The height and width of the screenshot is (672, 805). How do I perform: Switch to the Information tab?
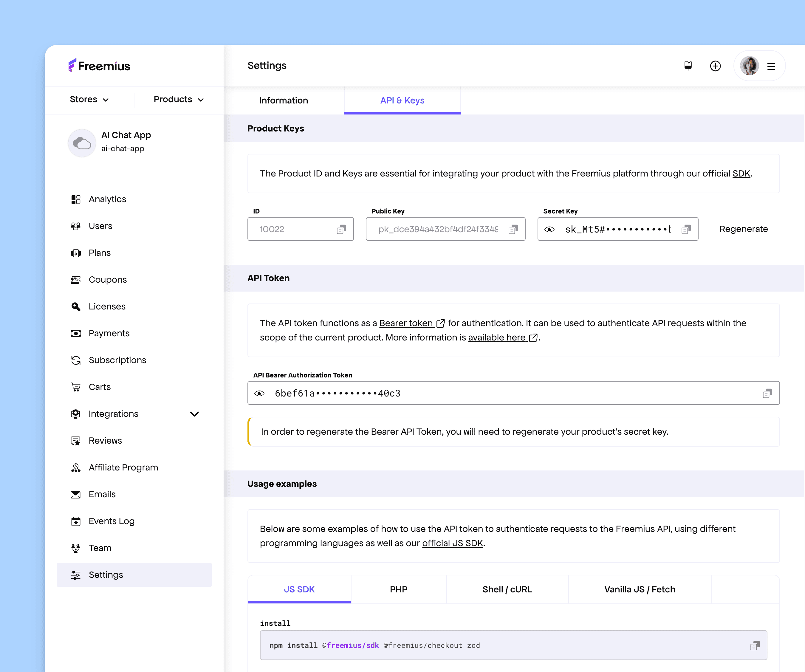point(284,100)
